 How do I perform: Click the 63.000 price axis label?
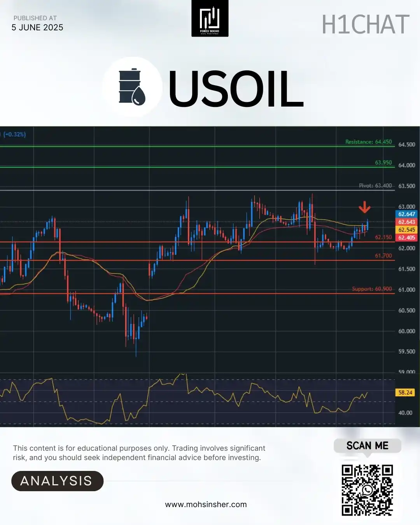point(407,206)
